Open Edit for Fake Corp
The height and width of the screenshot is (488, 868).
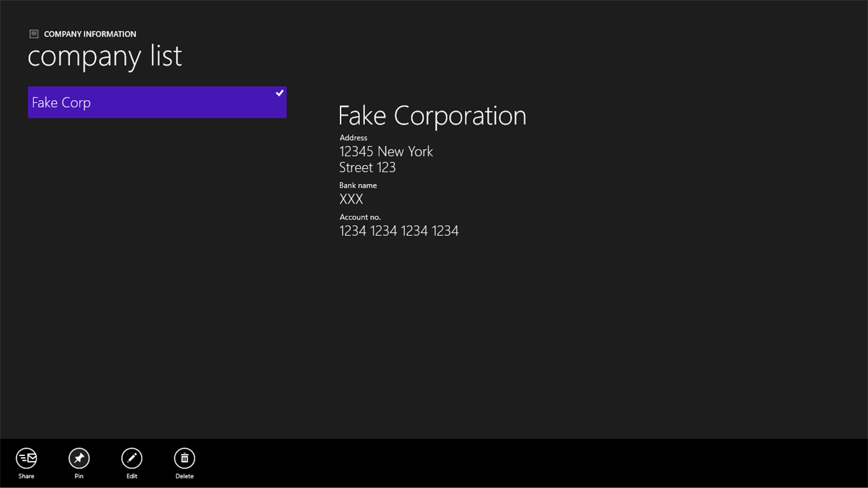[x=131, y=458]
